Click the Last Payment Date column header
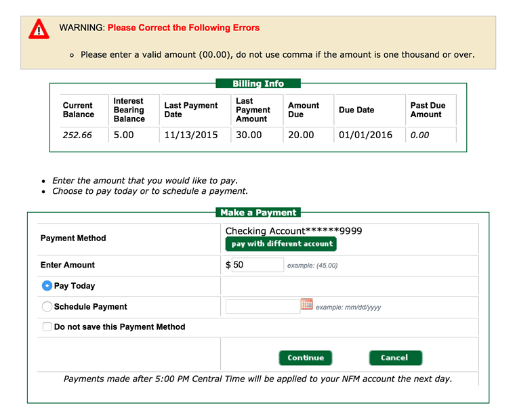 pos(191,110)
